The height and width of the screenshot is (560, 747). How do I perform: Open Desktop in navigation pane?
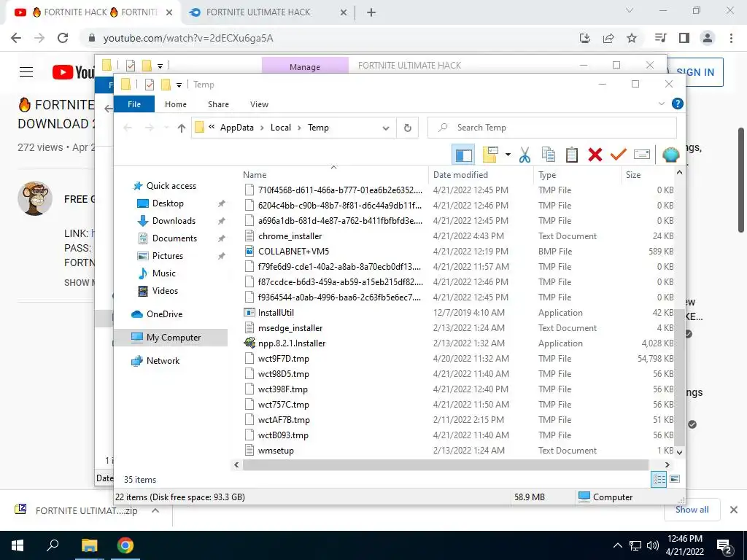168,203
